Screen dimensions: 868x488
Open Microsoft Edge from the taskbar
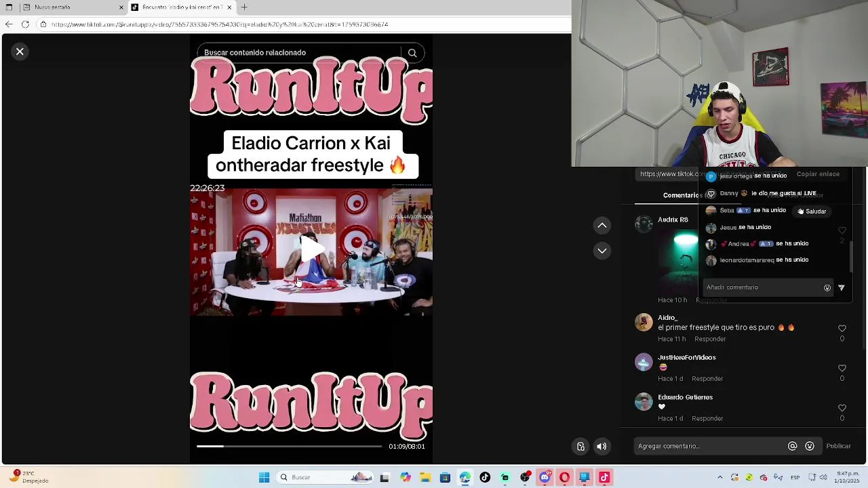465,477
